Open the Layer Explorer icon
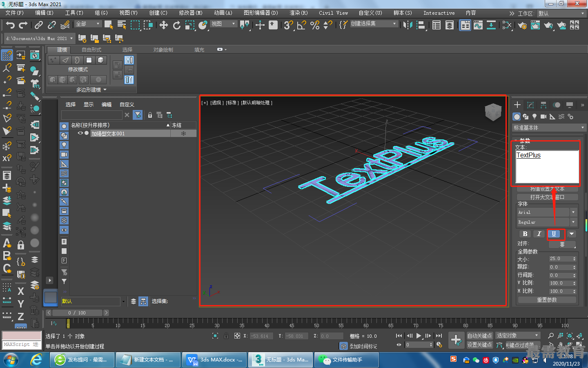 pyautogui.click(x=450, y=25)
